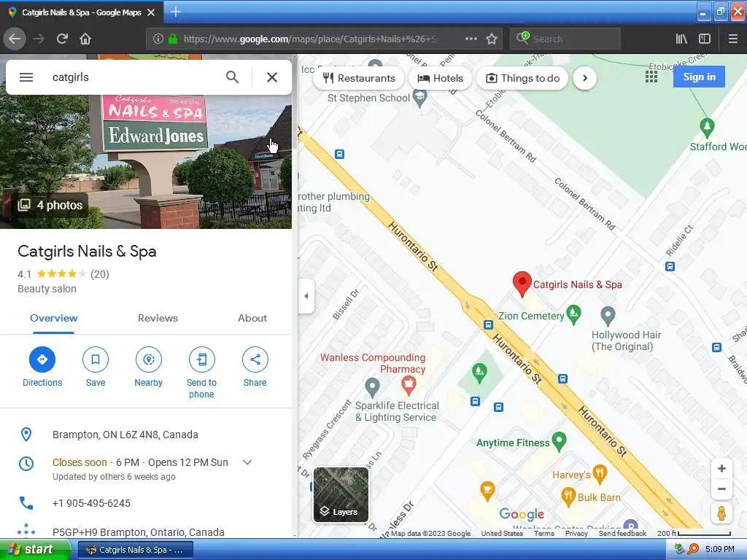Click the United States region link
Image resolution: width=747 pixels, height=560 pixels.
pos(502,533)
